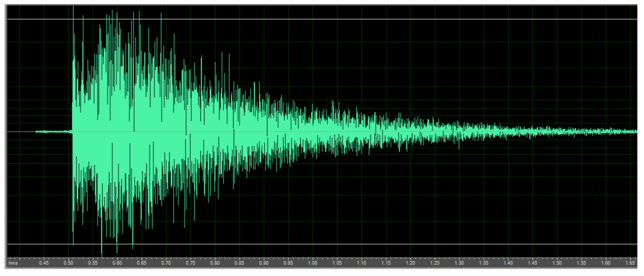Image resolution: width=644 pixels, height=276 pixels.
Task: Click the 1.30 mark on time ruler
Action: pos(459,263)
